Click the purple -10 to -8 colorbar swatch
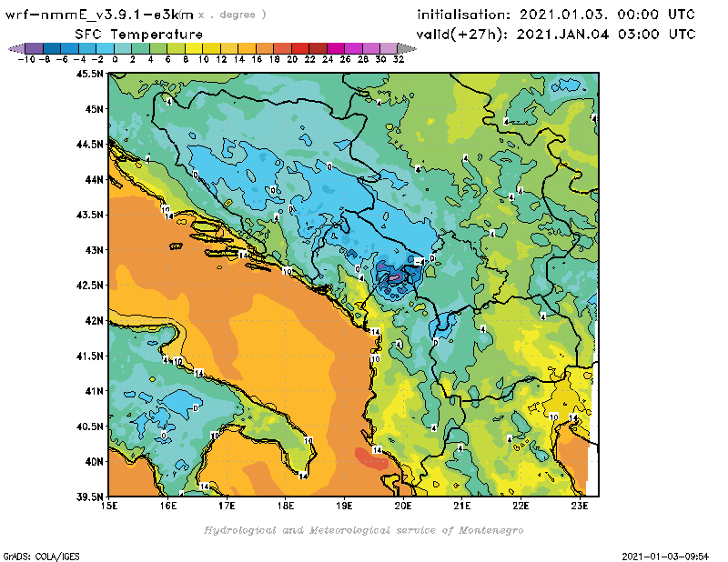The width and height of the screenshot is (728, 562). 35,48
